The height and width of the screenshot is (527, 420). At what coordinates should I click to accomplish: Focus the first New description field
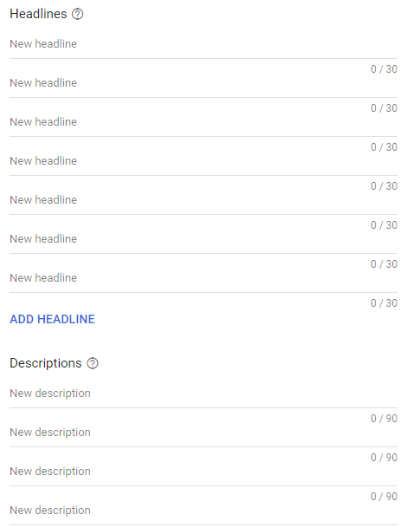tap(204, 394)
